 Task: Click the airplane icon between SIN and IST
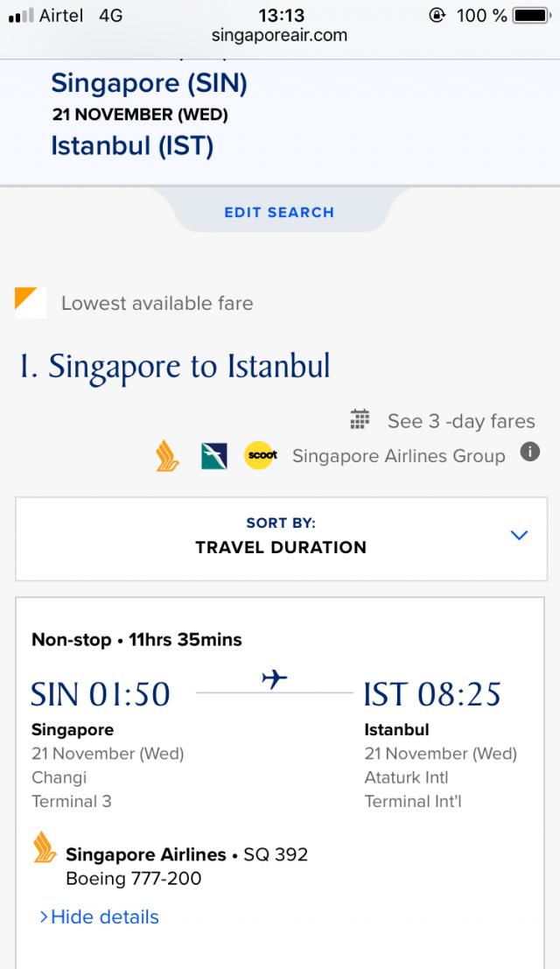coord(274,679)
